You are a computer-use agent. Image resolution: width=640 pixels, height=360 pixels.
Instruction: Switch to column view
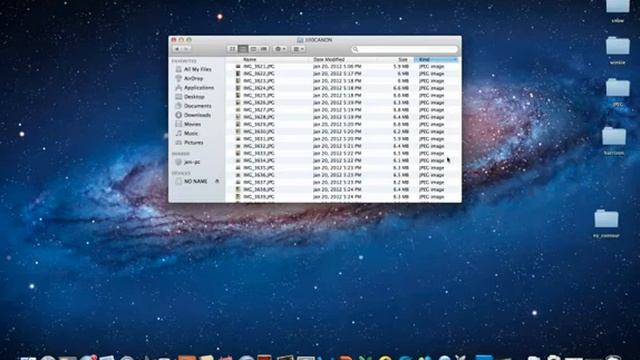pos(253,49)
